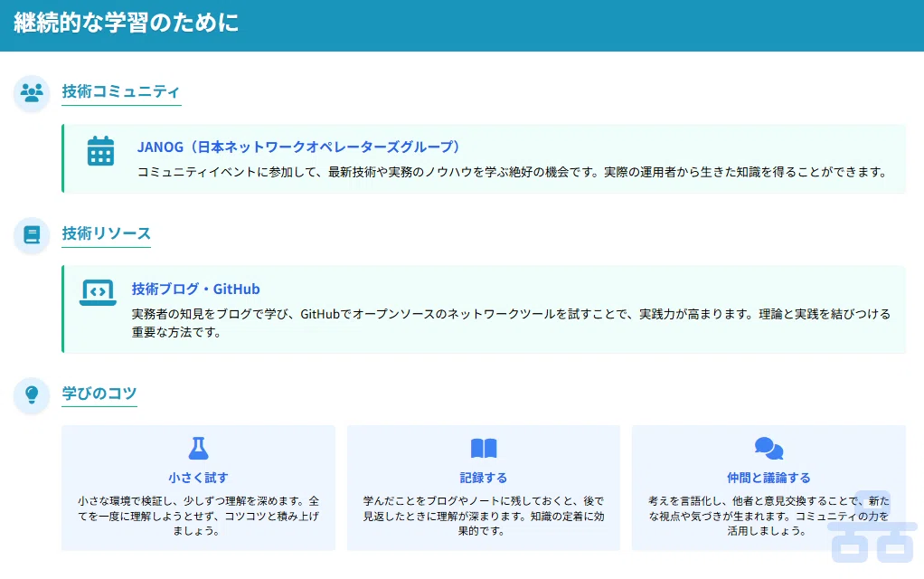Screen dimensions: 924x579
Task: Click the description starting with 実務者の知見をブログで学び
Action: 511,323
